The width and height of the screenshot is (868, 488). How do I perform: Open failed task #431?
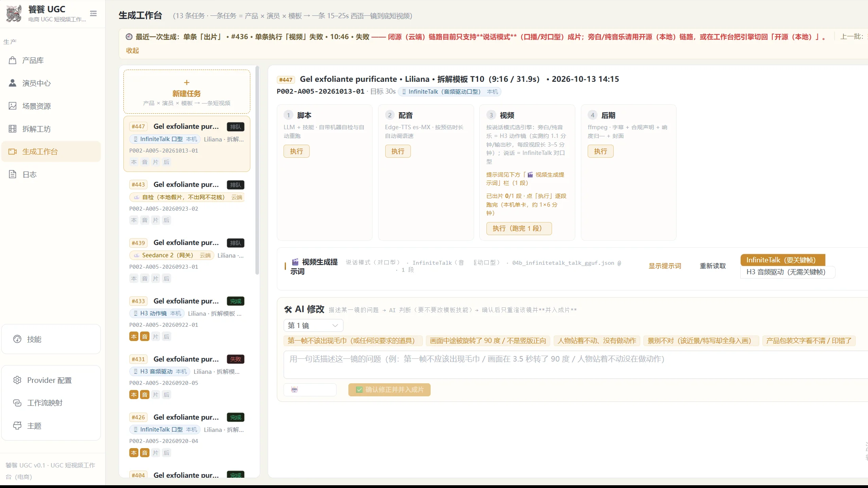click(x=187, y=376)
